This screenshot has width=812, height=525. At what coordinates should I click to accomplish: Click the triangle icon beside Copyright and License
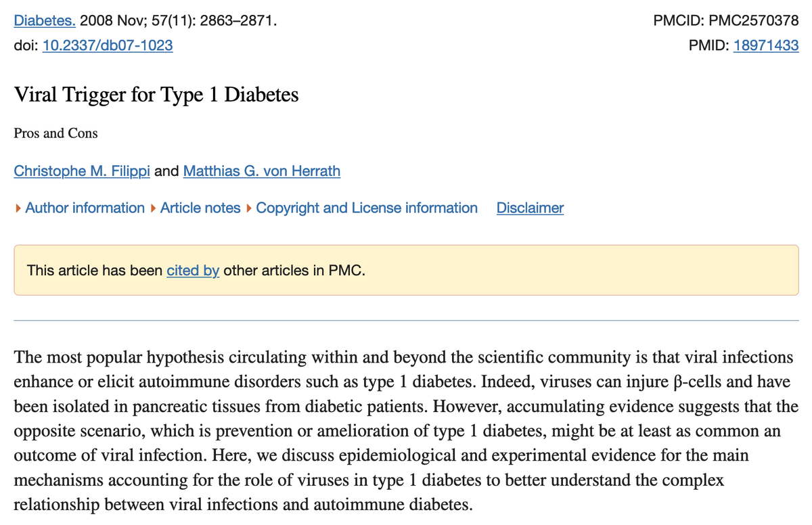[250, 208]
